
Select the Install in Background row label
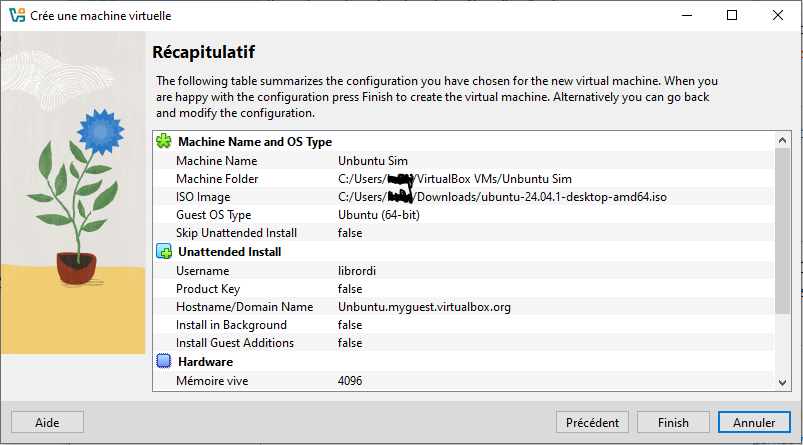(231, 325)
